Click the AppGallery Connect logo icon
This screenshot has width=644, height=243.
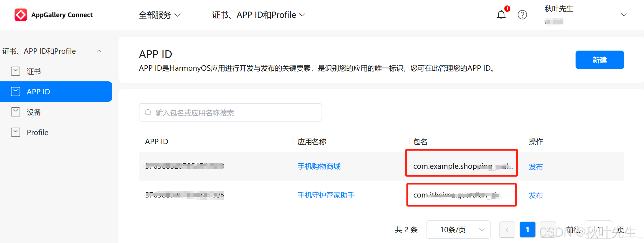[21, 15]
